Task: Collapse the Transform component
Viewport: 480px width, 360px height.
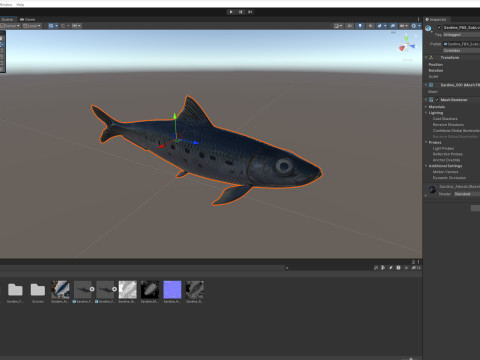Action: (x=426, y=58)
